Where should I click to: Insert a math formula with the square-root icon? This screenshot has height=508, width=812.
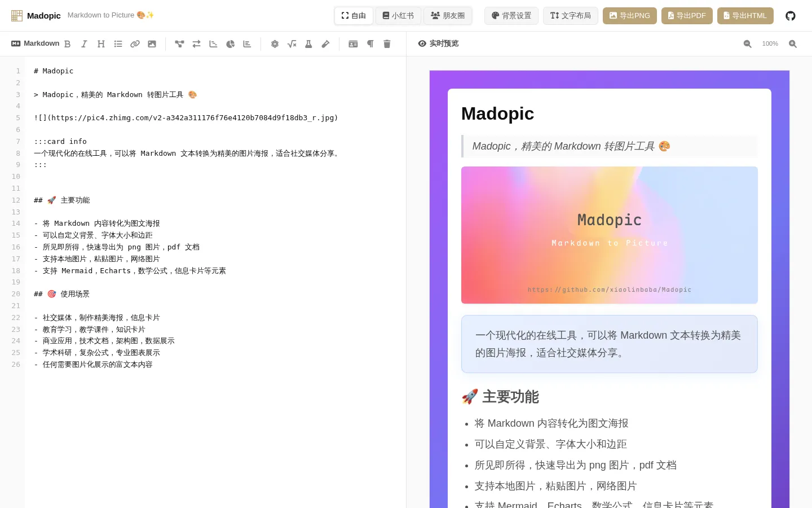292,44
